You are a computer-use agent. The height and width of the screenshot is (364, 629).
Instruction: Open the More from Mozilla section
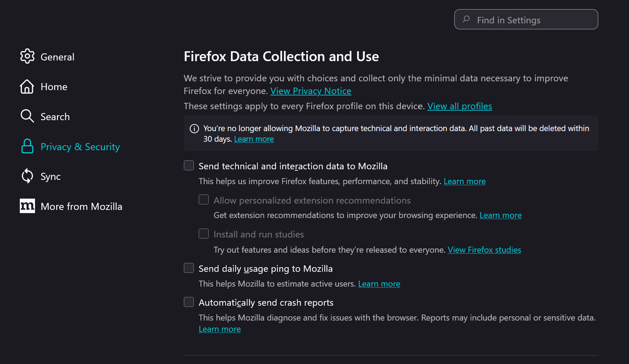pyautogui.click(x=81, y=206)
